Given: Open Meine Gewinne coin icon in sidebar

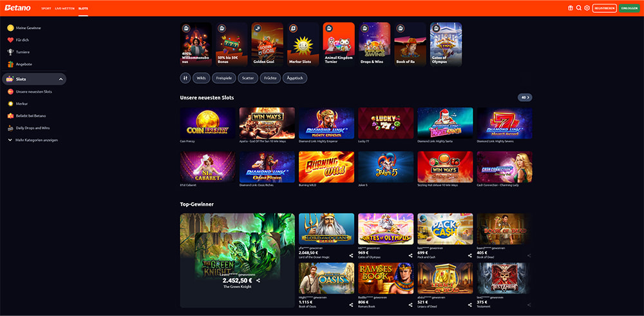Looking at the screenshot, I should click(11, 28).
